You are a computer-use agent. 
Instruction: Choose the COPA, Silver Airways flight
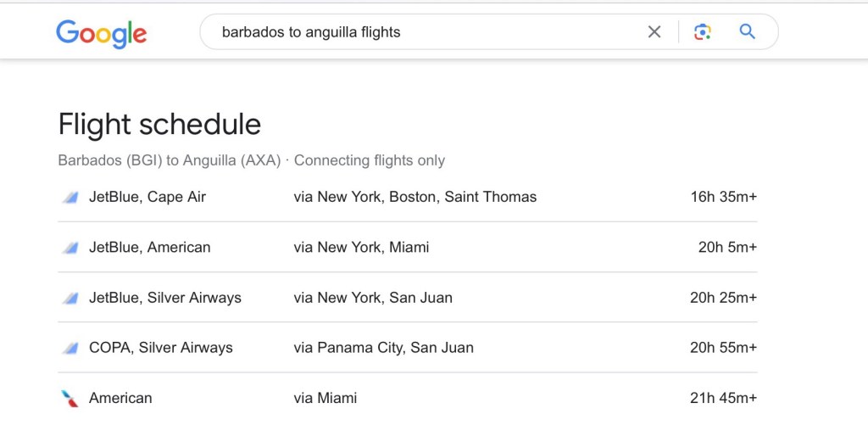(161, 348)
